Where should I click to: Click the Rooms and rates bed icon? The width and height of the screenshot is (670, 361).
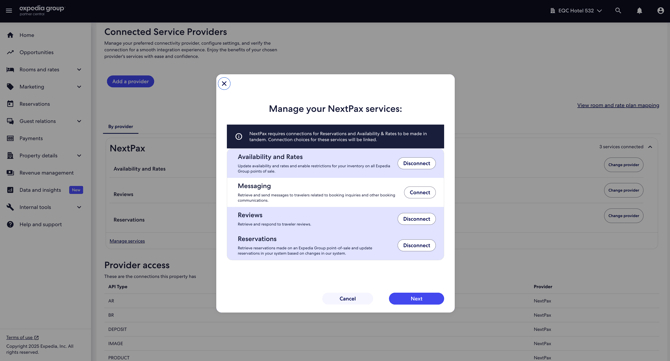pyautogui.click(x=10, y=70)
